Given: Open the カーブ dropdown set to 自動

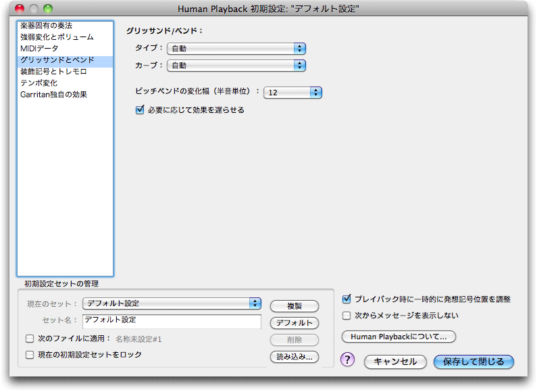Looking at the screenshot, I should click(x=236, y=66).
